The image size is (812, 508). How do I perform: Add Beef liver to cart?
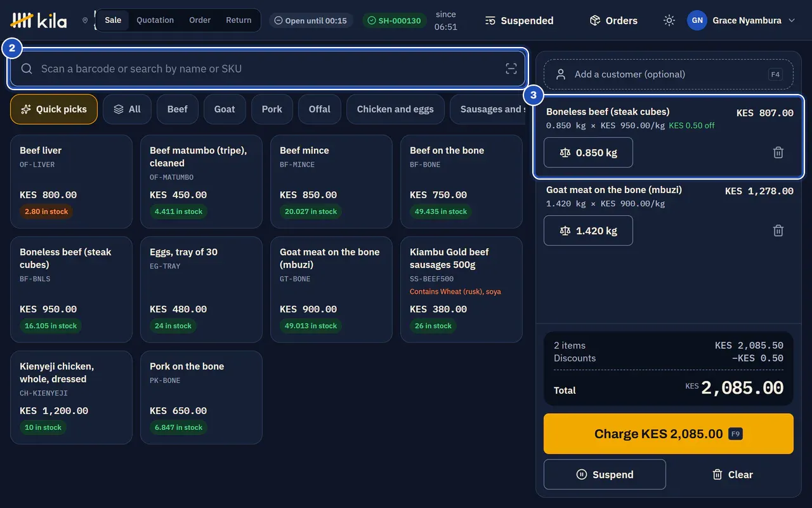(71, 182)
